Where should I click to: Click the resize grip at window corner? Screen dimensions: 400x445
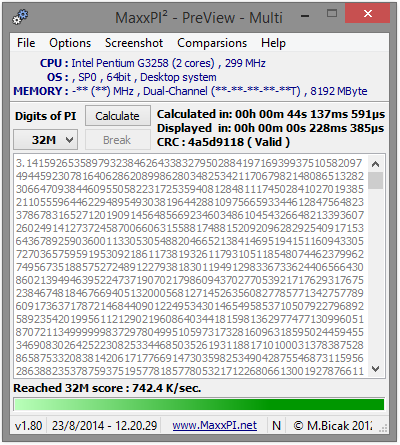383,428
